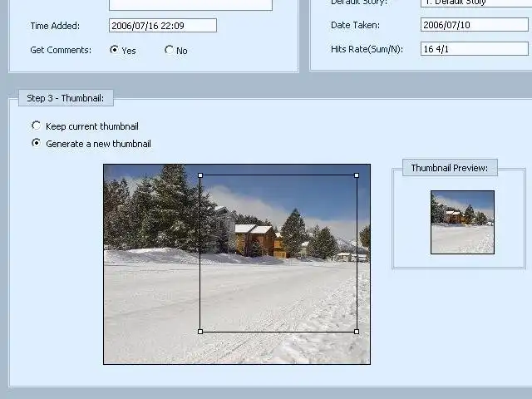Click the snowy house in the crop image
532x399 pixels.
tap(254, 239)
